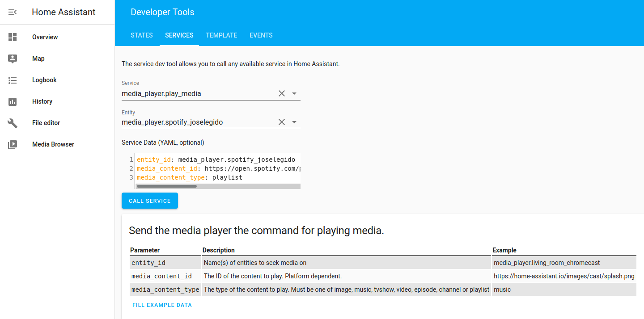The width and height of the screenshot is (644, 319).
Task: Click the File editor wrench icon
Action: point(13,123)
